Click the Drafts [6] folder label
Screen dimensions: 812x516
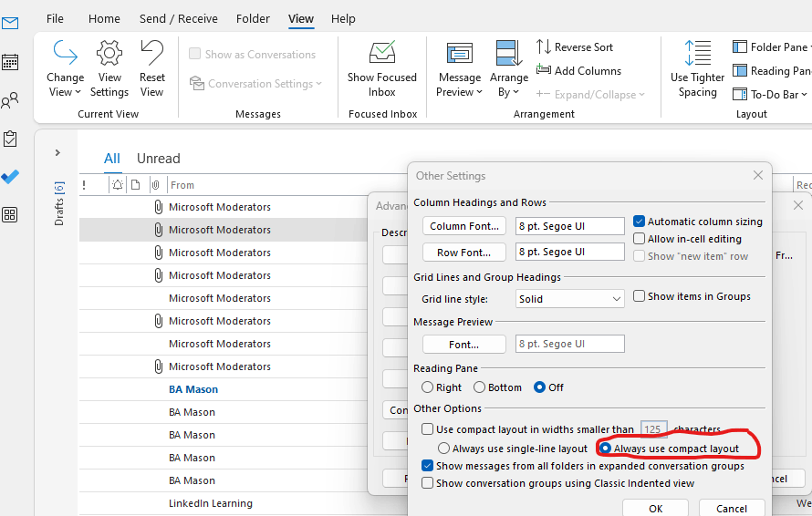click(x=58, y=203)
